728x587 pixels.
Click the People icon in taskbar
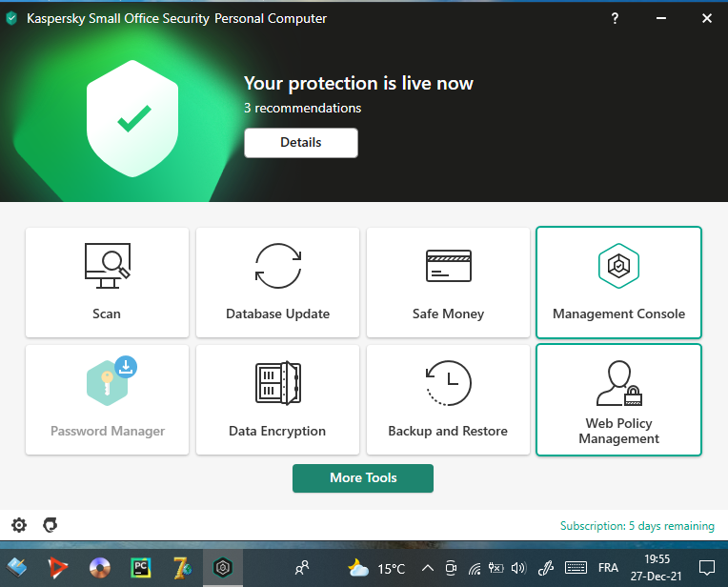[302, 568]
